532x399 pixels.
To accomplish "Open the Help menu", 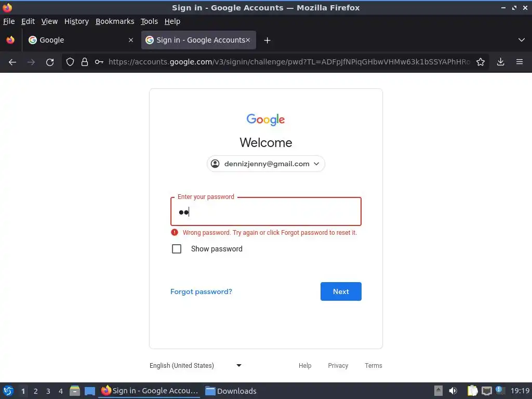I will pyautogui.click(x=172, y=21).
